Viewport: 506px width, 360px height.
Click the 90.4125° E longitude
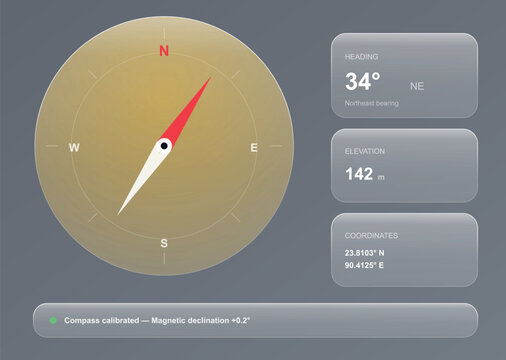(364, 265)
